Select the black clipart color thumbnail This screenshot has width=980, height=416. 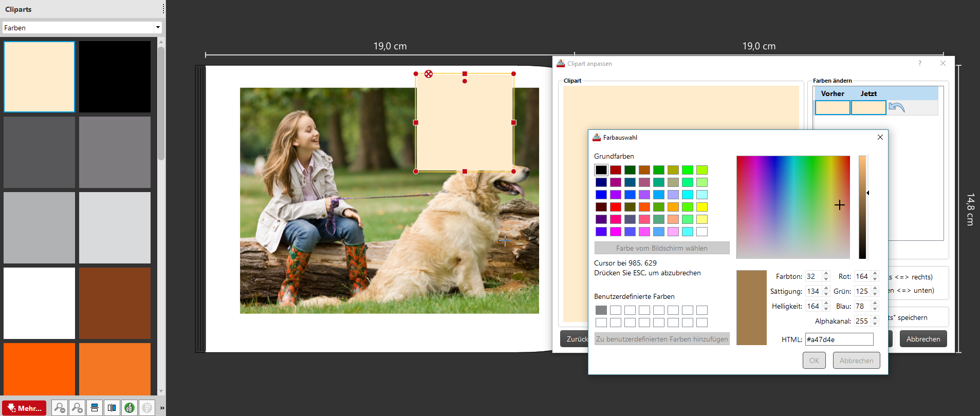(x=115, y=77)
